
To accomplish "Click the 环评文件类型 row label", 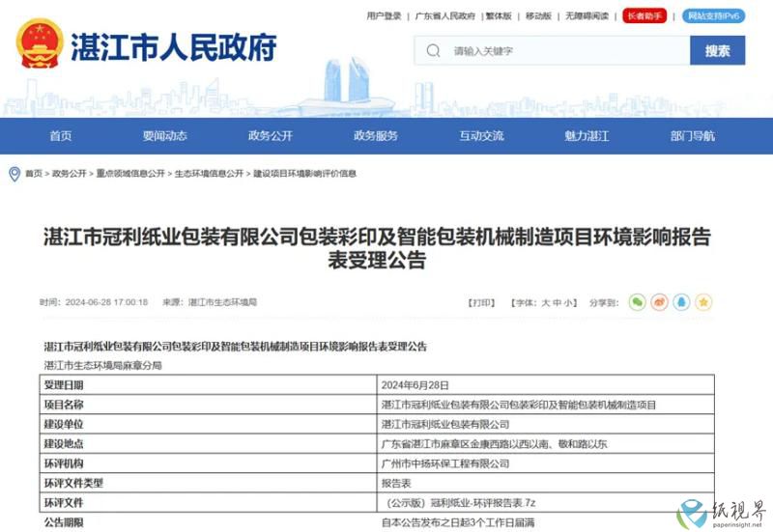I will pyautogui.click(x=73, y=483).
